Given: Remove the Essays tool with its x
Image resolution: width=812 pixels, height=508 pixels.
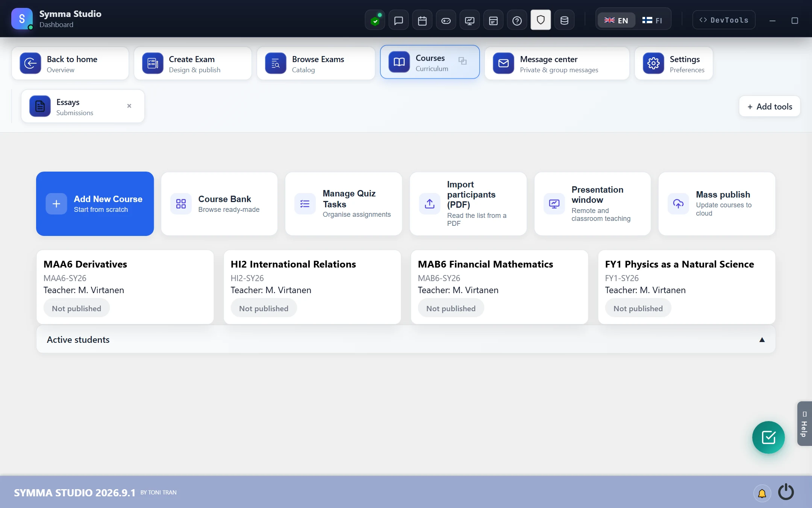Looking at the screenshot, I should tap(129, 106).
